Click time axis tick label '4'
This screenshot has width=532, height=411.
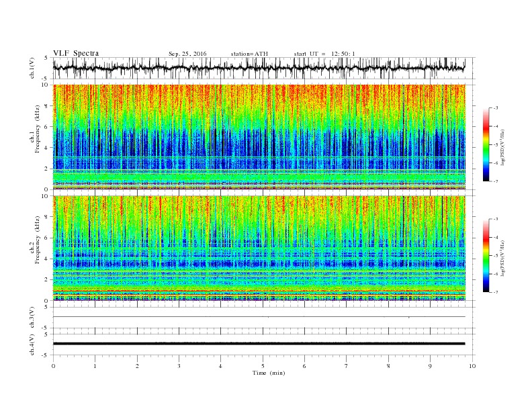click(x=220, y=366)
